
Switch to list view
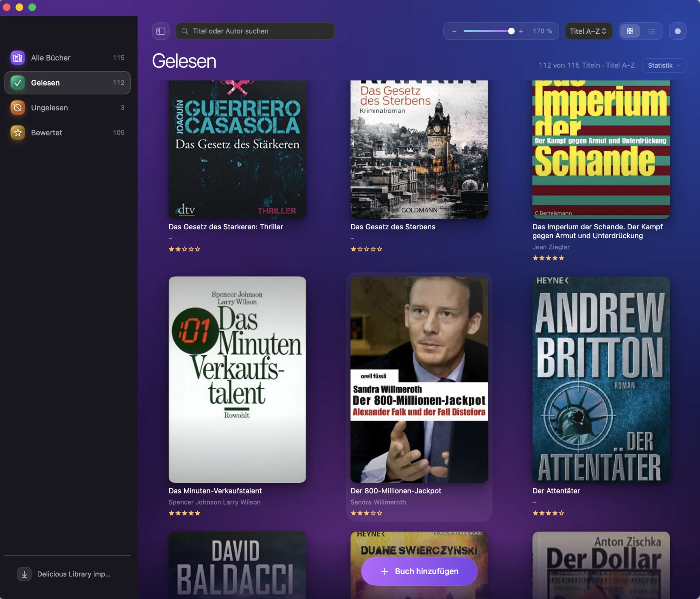(x=652, y=31)
